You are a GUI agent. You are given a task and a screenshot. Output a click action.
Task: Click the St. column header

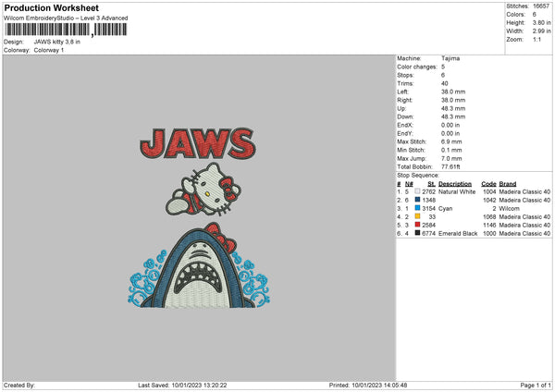coord(431,184)
